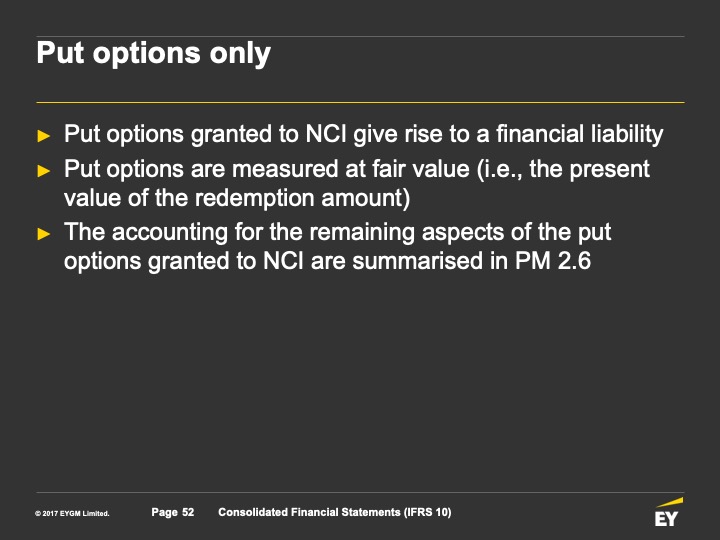Screen dimensions: 720x540
Task: Click the yellow horizontal divider line
Action: click(x=360, y=102)
